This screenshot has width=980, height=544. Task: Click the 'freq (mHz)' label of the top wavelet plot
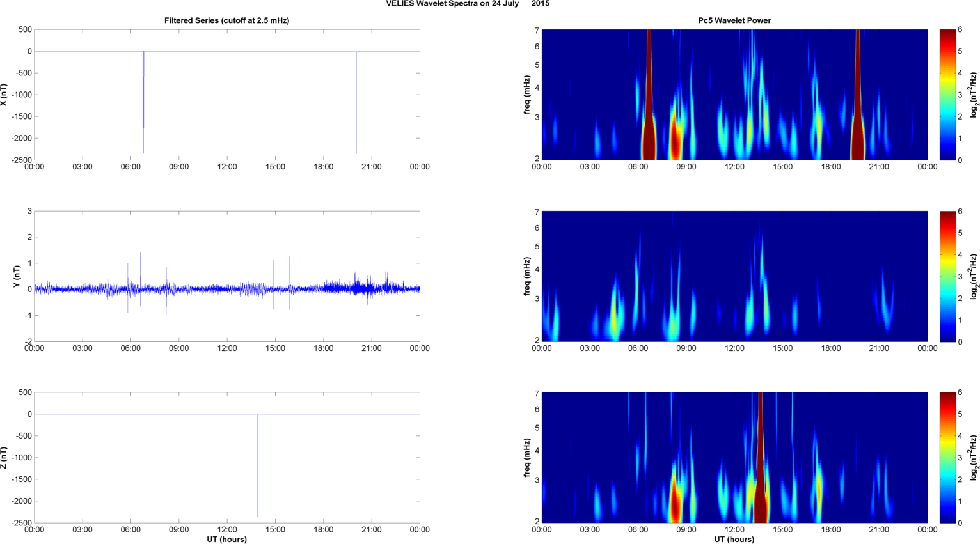click(x=526, y=95)
